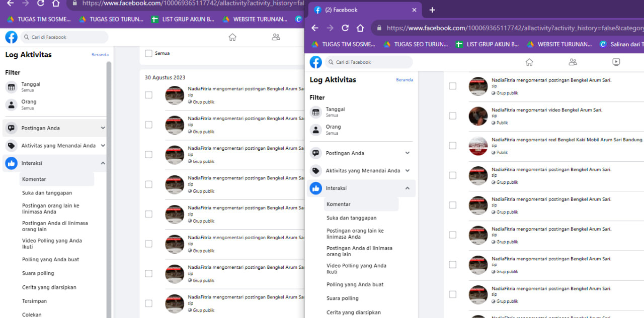
Task: Click Postingan Anda speech icon in back window
Action: pyautogui.click(x=11, y=128)
